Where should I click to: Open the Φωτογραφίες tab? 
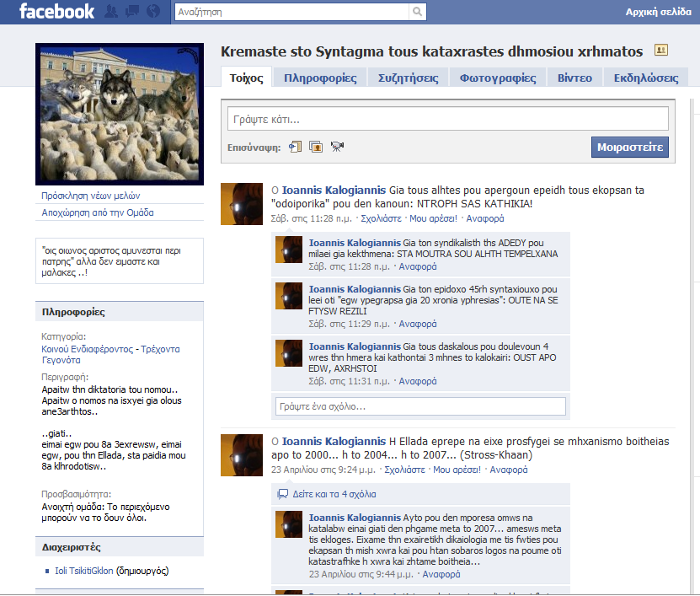point(498,78)
